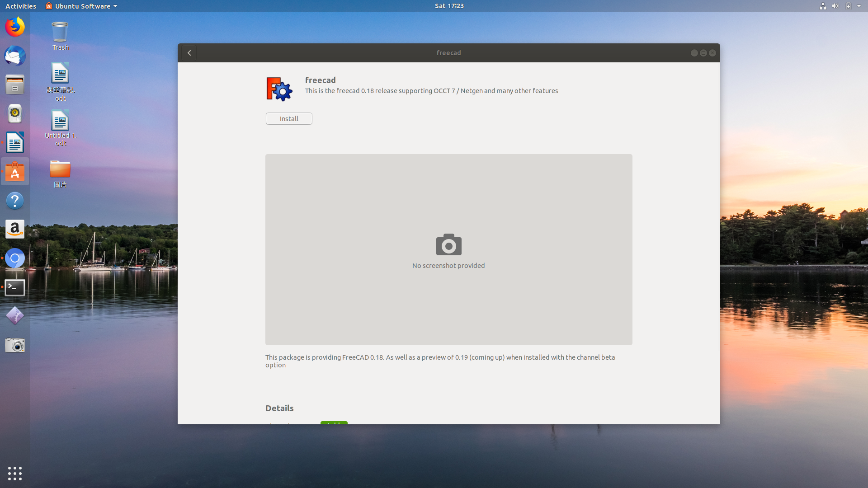Show Applications grid
Viewport: 868px width, 488px height.
click(15, 473)
